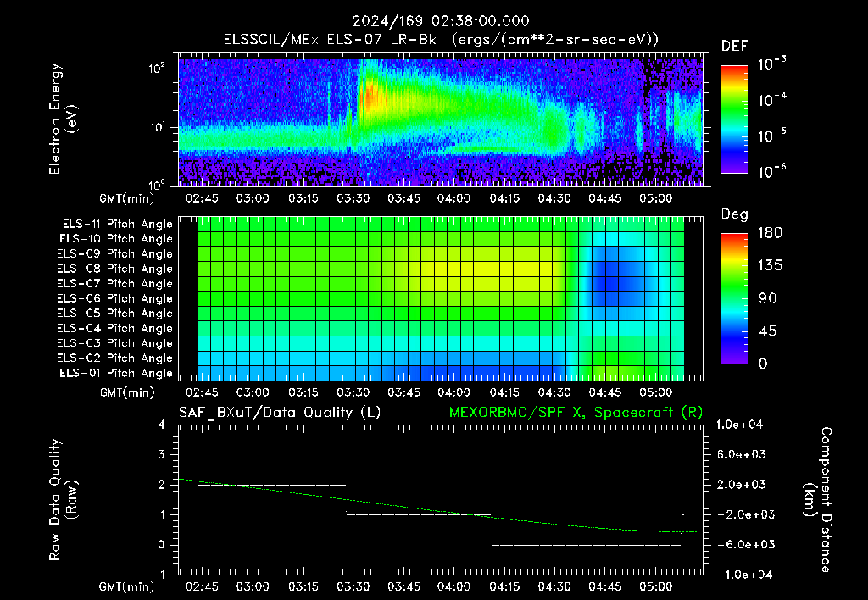Click the plot title timestamp 2024/169 02:38:00.000

[441, 21]
